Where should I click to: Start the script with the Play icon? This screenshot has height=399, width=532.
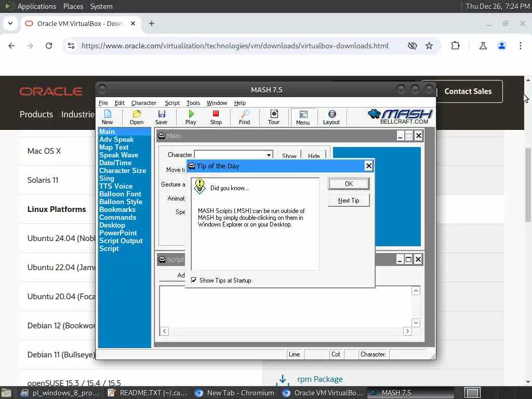tap(191, 117)
